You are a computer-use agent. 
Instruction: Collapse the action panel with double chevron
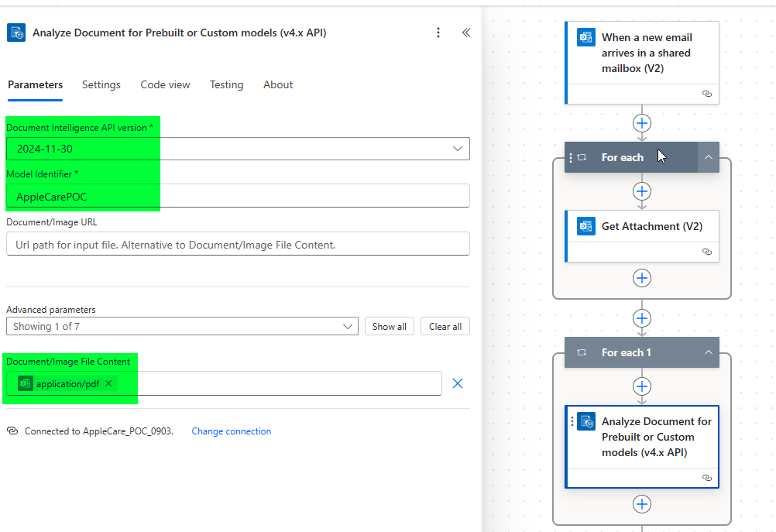(x=466, y=33)
